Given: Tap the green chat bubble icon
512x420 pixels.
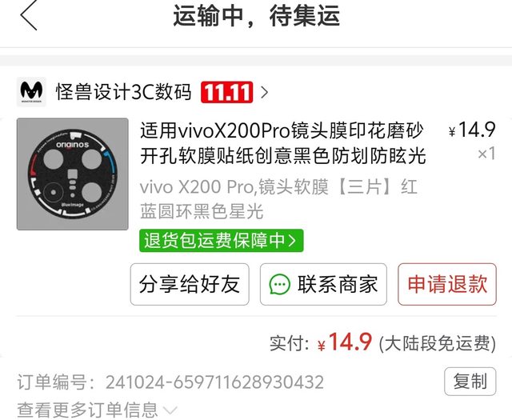Looking at the screenshot, I should pos(279,284).
